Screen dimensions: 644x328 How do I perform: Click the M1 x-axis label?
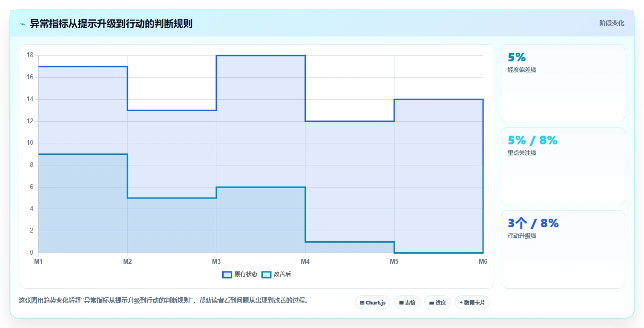point(38,261)
